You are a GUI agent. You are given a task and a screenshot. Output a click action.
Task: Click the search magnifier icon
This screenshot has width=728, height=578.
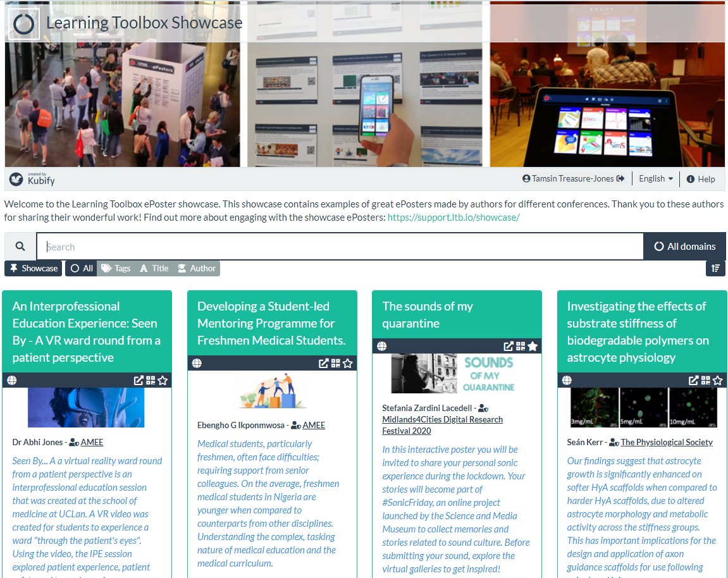point(20,246)
